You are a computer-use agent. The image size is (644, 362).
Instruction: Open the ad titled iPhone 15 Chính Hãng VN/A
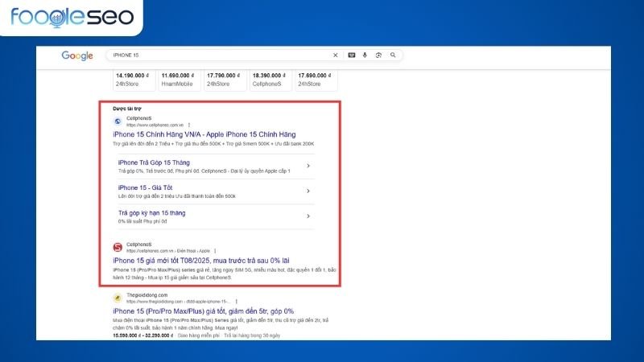pos(204,134)
